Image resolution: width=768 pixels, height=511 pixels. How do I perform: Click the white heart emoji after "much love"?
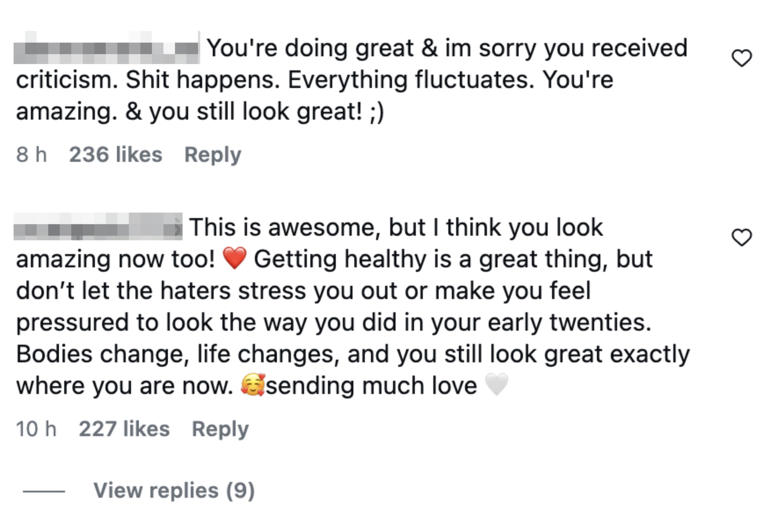click(x=497, y=385)
